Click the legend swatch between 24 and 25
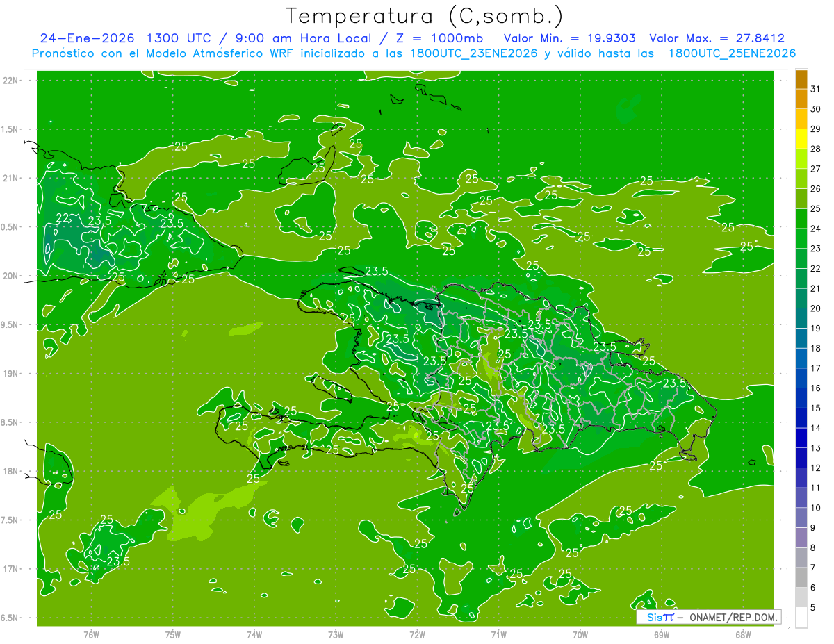 [801, 219]
